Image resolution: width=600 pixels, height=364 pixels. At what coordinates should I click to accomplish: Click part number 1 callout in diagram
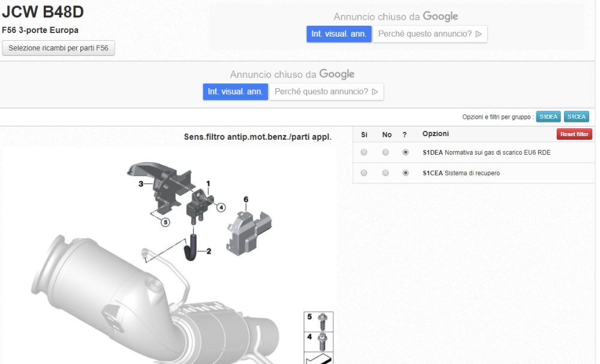point(208,184)
